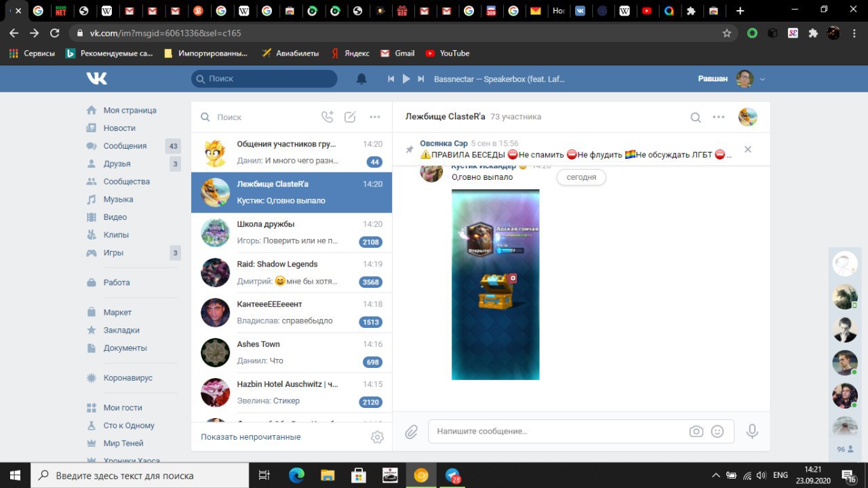Image resolution: width=868 pixels, height=488 pixels.
Task: Open Общения участников гру... chat
Action: coord(292,153)
